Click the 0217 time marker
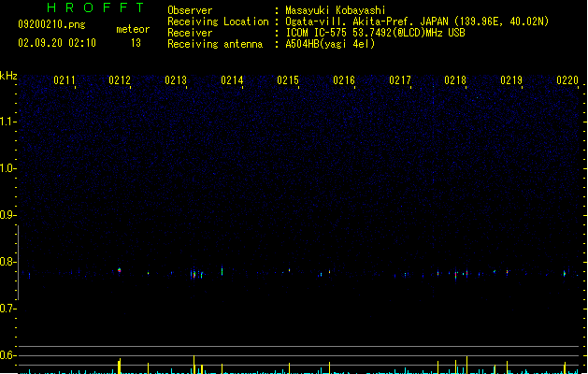The image size is (588, 374). point(400,80)
